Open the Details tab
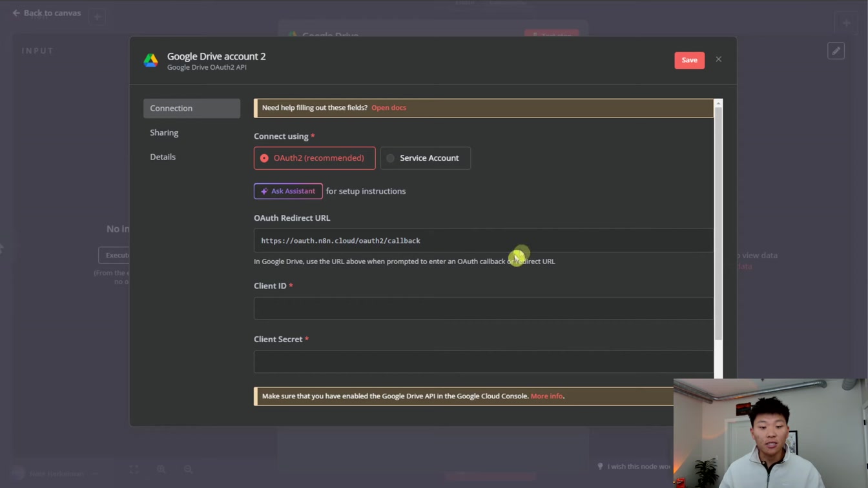Image resolution: width=868 pixels, height=488 pixels. 192,157
